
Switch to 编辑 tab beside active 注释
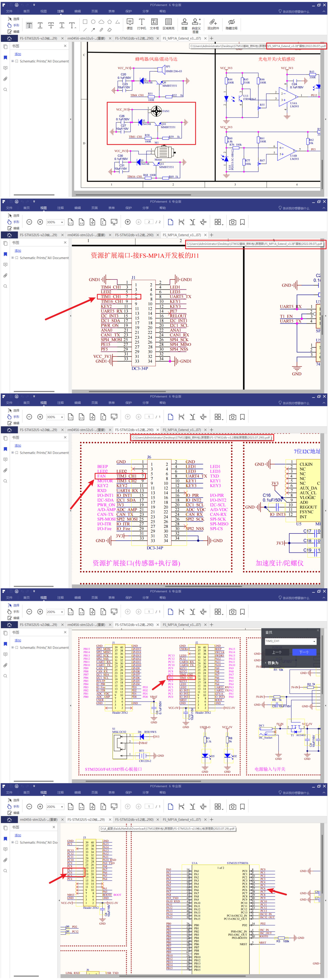77,11
